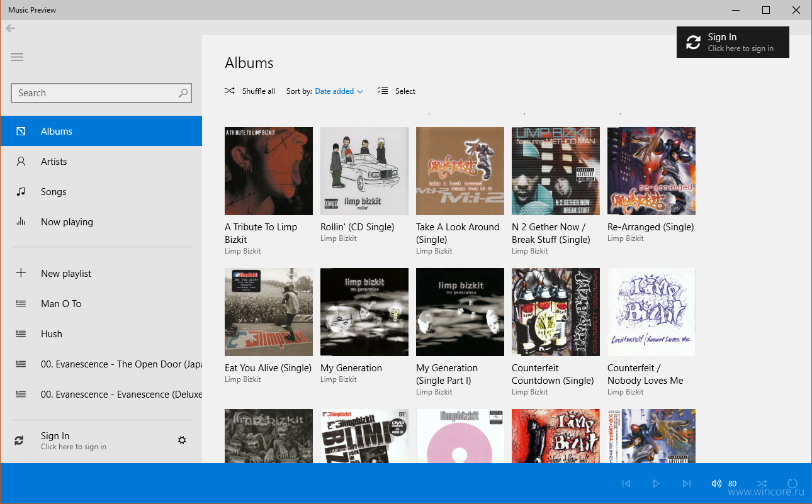Click the Shuffle all label
812x504 pixels.
(x=259, y=91)
